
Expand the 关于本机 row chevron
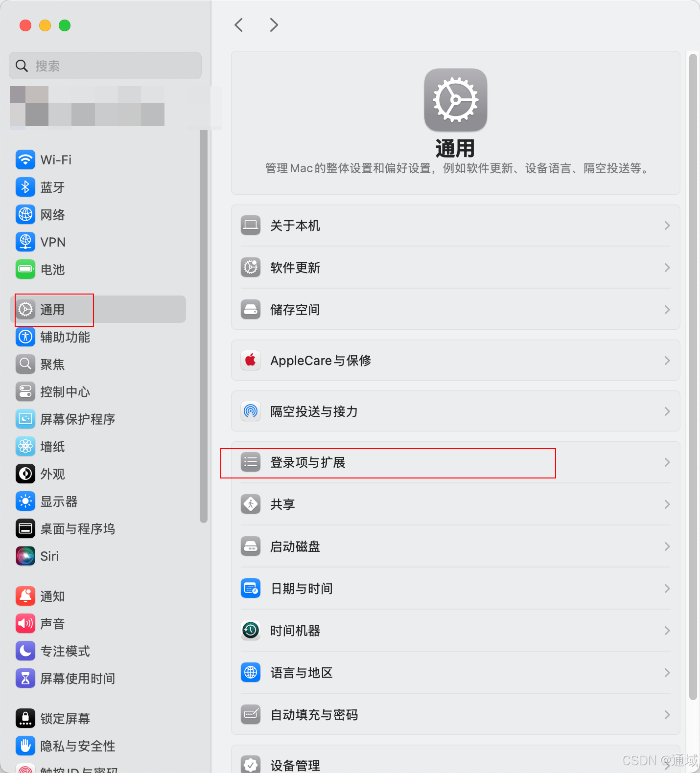(667, 226)
